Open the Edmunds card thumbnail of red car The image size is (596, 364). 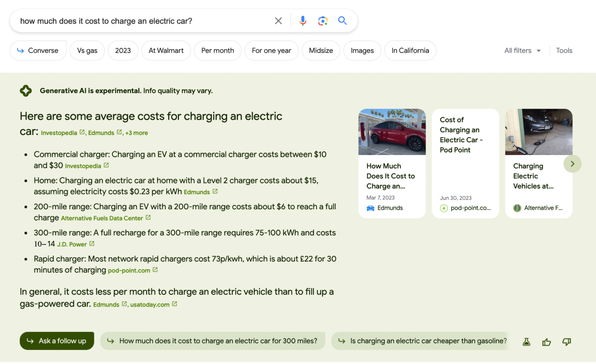pos(392,132)
